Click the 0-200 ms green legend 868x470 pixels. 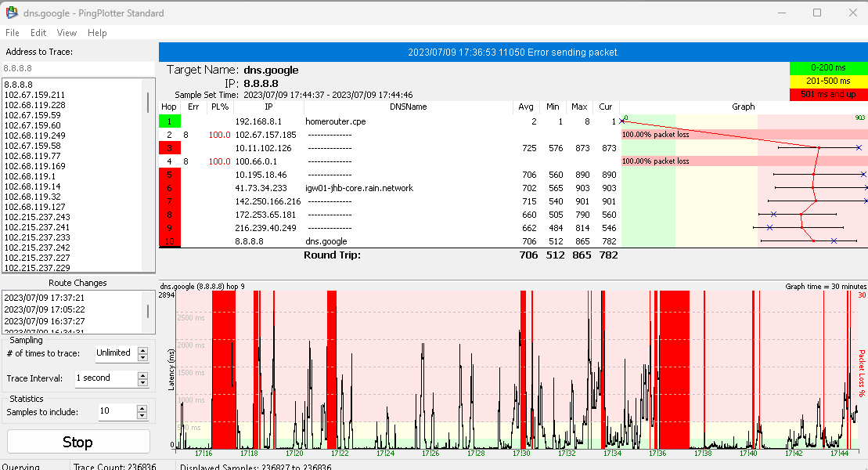pos(828,67)
